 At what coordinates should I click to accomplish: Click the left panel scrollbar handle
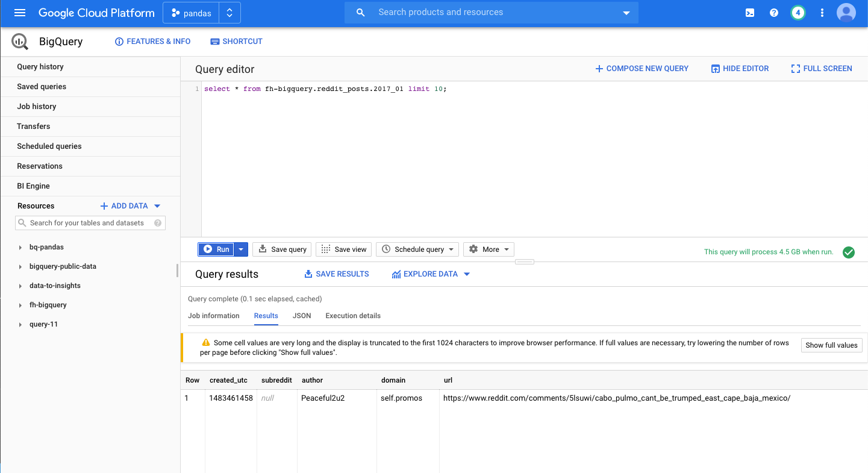point(177,271)
